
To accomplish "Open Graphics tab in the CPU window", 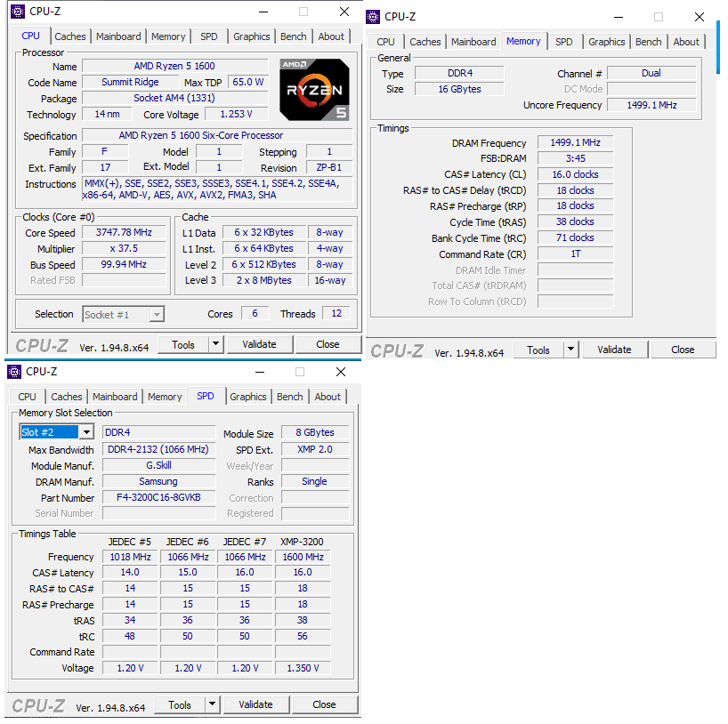I will (252, 36).
